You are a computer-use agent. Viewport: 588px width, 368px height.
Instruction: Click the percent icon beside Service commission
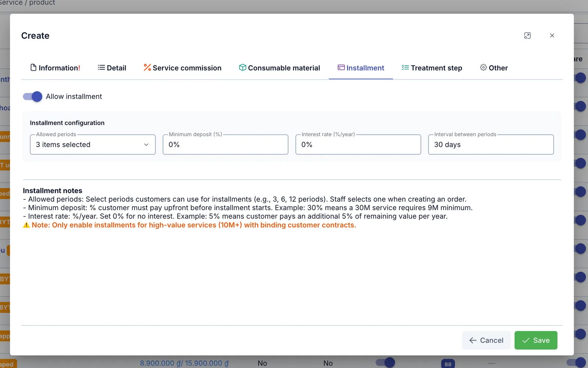pos(147,68)
